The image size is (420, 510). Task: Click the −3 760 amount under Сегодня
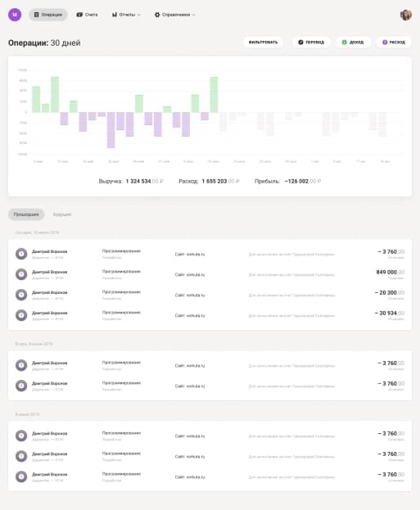pos(391,252)
